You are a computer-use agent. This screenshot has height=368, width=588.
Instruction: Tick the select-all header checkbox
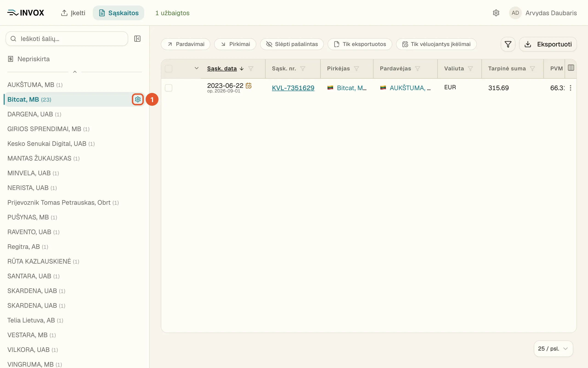point(169,69)
